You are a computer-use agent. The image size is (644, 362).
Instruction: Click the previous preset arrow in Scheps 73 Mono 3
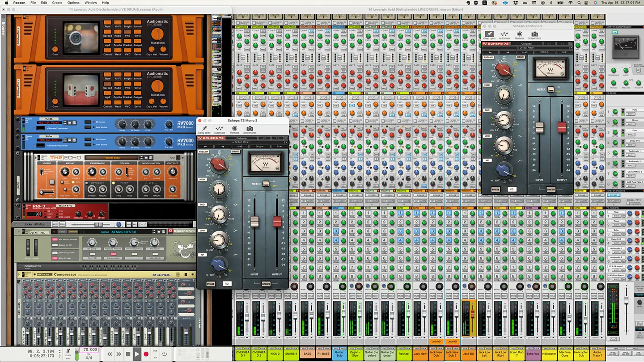pyautogui.click(x=206, y=146)
